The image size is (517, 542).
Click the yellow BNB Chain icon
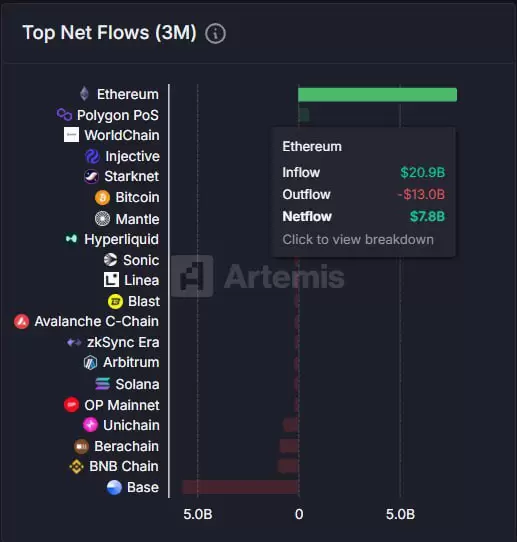[x=76, y=466]
